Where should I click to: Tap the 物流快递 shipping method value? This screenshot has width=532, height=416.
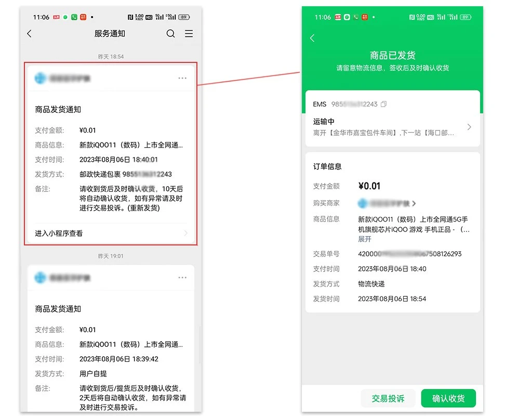371,284
